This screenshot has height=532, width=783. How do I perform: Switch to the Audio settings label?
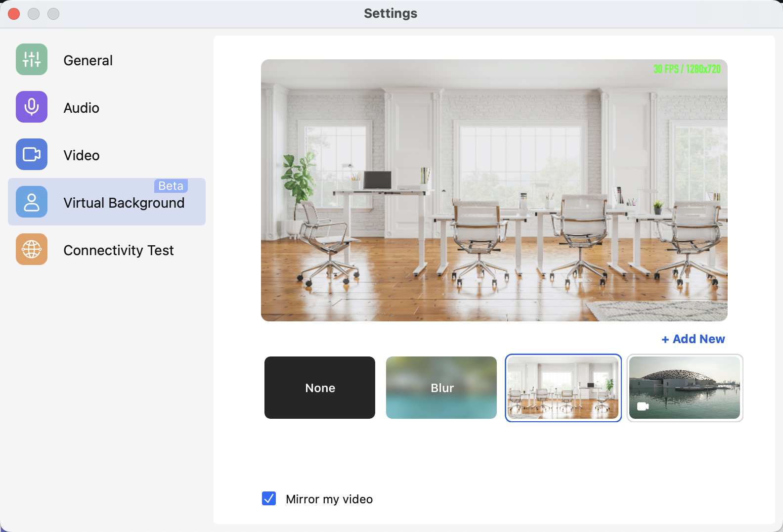pyautogui.click(x=82, y=108)
